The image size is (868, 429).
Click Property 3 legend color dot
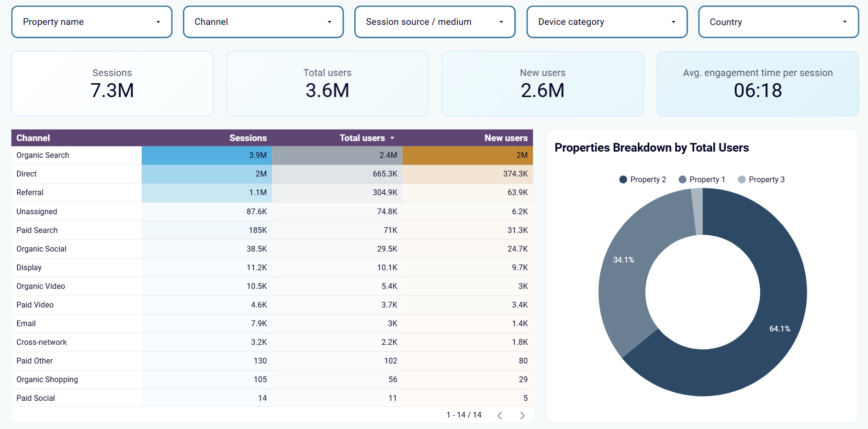(742, 180)
